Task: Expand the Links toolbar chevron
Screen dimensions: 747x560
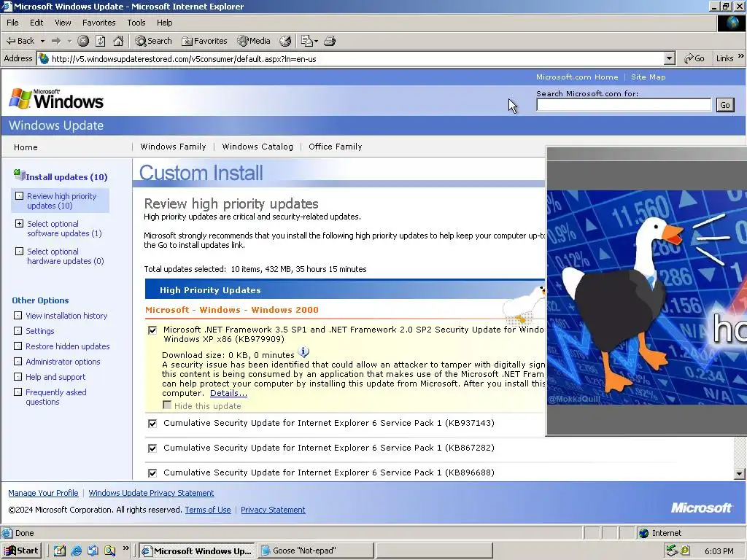Action: pos(741,57)
